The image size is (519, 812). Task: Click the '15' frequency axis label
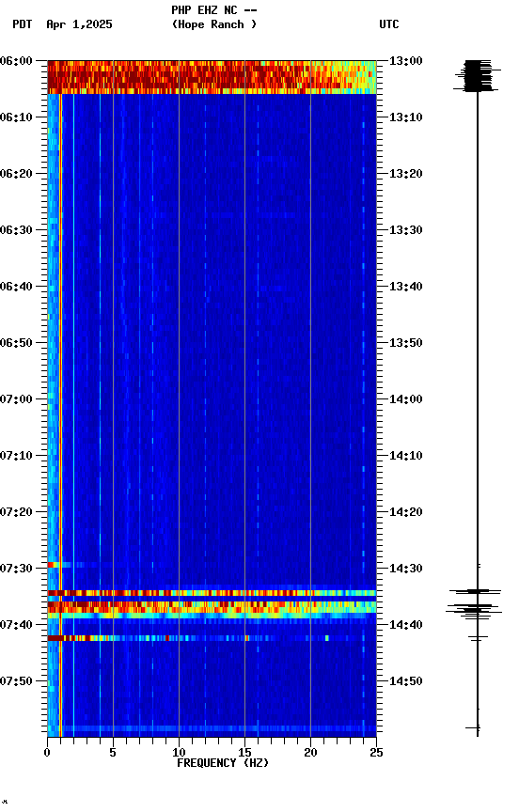[245, 753]
